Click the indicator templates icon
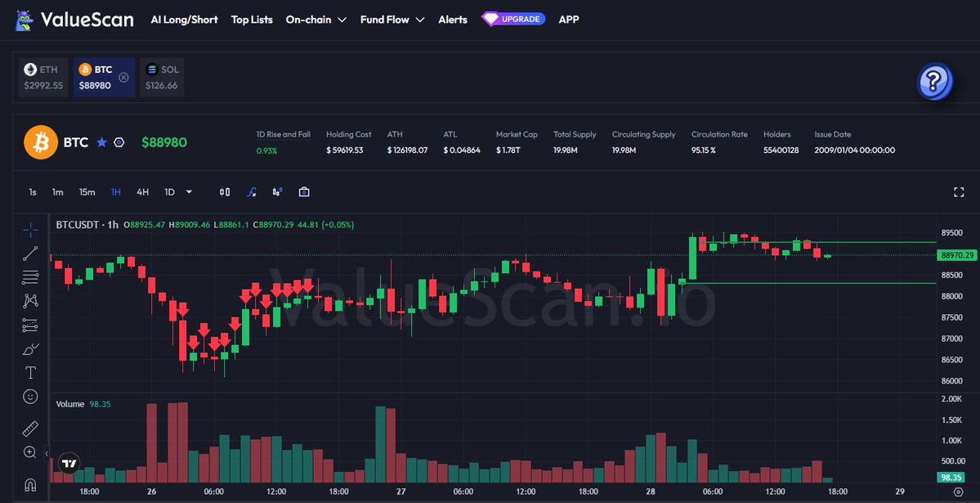Screen dimensions: 980x503 [x=278, y=192]
